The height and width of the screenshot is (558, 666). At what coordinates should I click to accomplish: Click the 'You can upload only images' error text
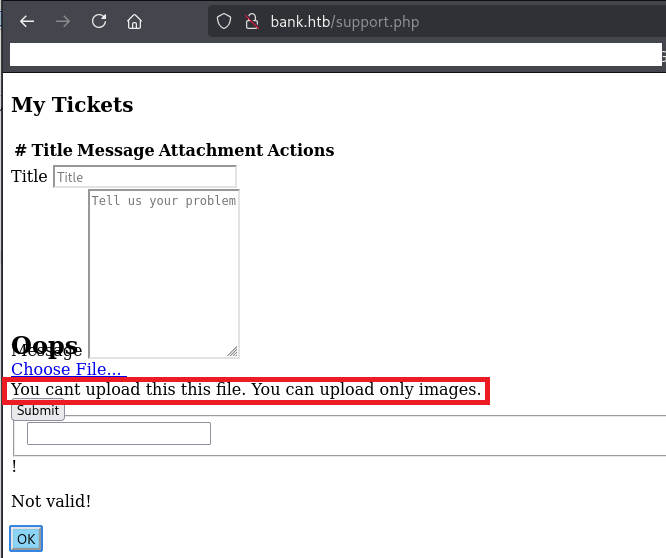pos(246,389)
